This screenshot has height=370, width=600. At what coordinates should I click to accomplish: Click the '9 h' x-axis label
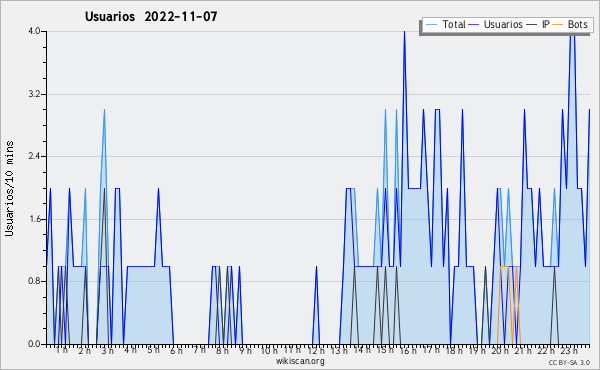pyautogui.click(x=245, y=350)
